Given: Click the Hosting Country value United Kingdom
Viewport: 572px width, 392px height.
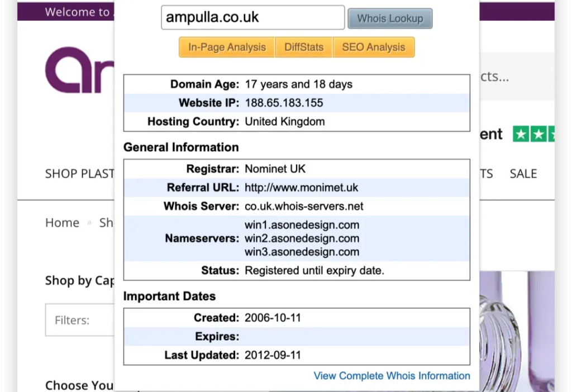Looking at the screenshot, I should (284, 121).
